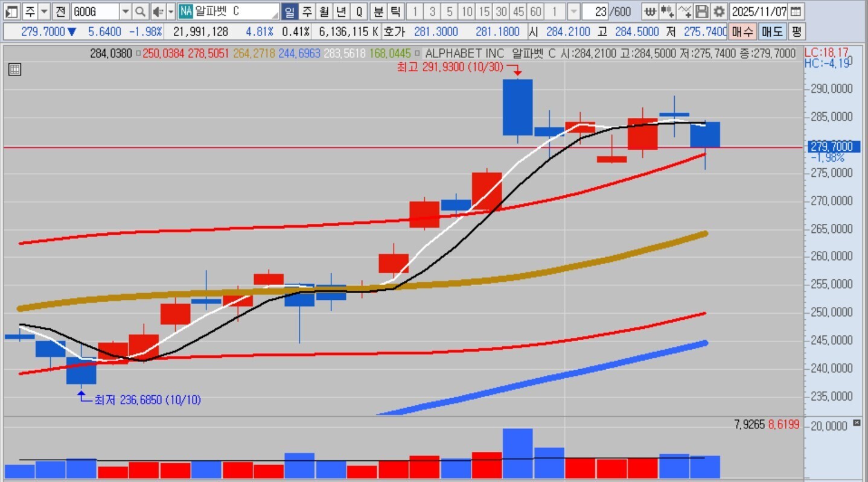
Task: Click the high price 284.5000 value
Action: (x=637, y=31)
